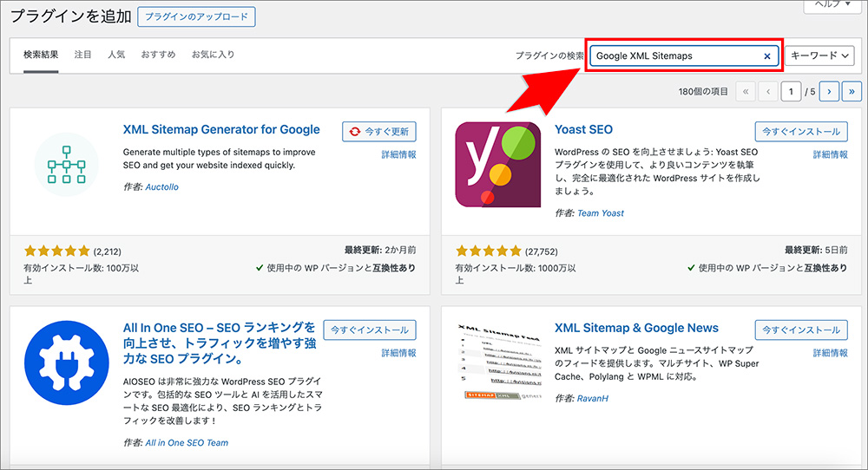
Task: Click the previous page arrow button
Action: [x=768, y=91]
